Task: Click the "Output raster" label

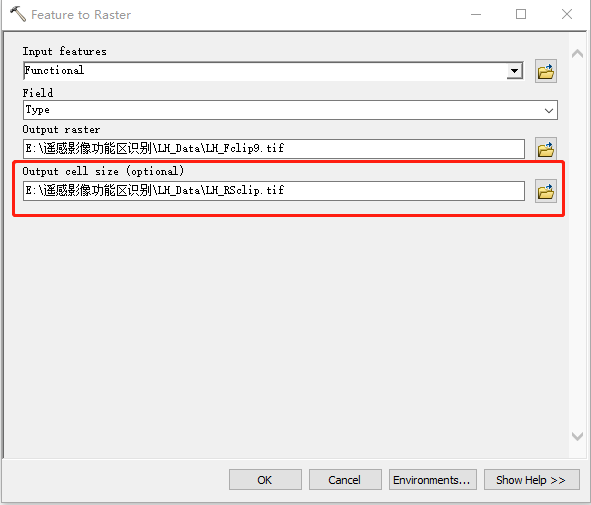Action: tap(61, 129)
